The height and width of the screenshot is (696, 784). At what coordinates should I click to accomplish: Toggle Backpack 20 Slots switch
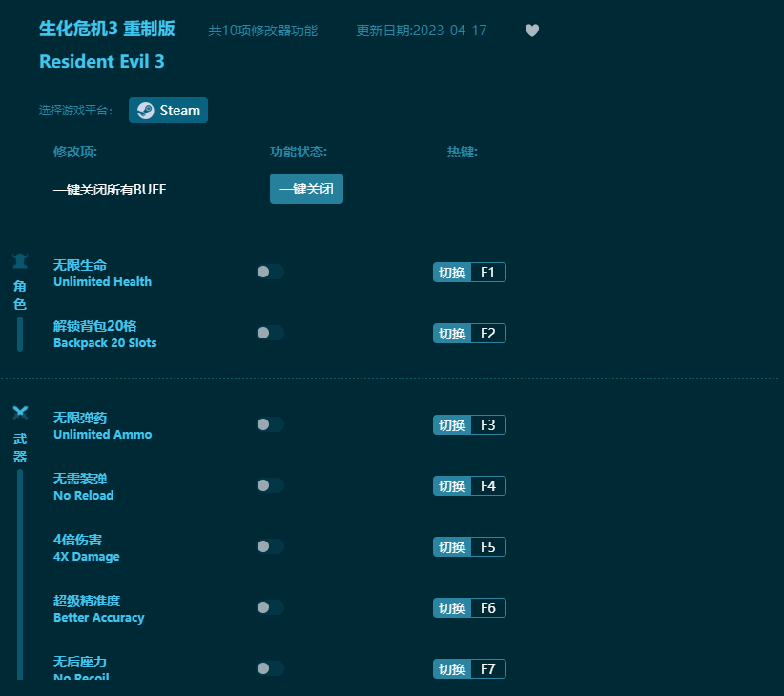coord(270,333)
